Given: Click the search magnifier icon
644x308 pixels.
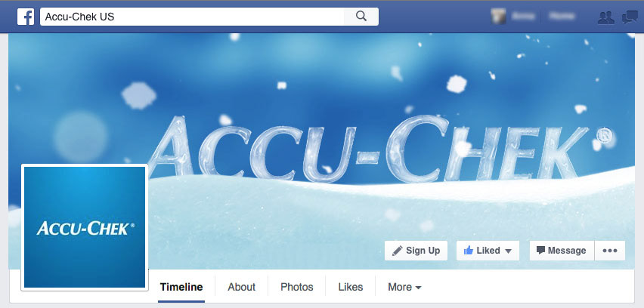Looking at the screenshot, I should tap(361, 17).
